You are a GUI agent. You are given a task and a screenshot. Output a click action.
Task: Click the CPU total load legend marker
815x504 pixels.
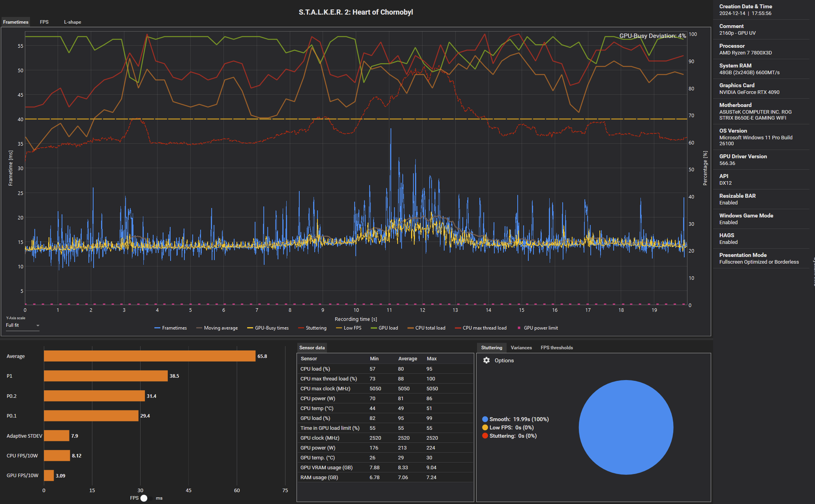411,328
